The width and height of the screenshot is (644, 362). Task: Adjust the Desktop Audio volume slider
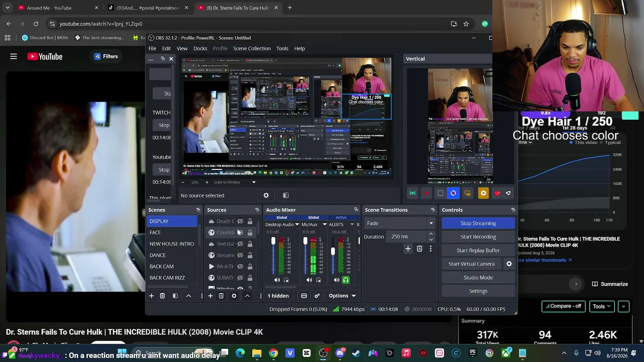273,242
